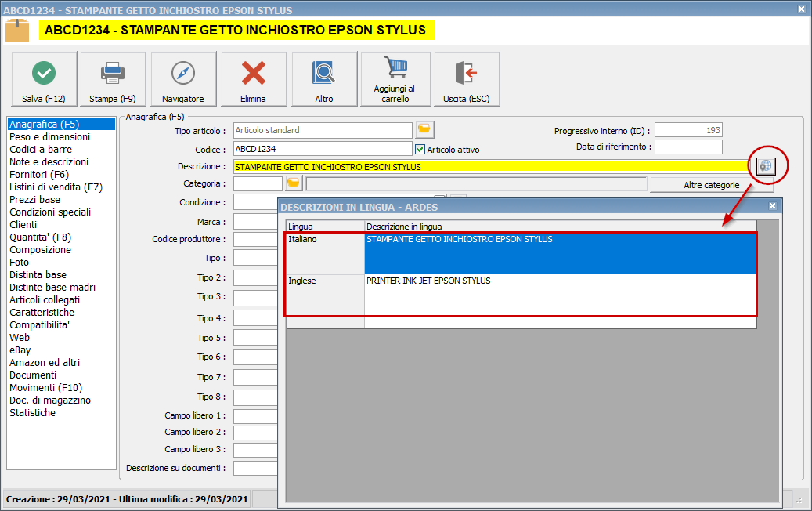812x511 pixels.
Task: Click the Codice input field
Action: click(x=323, y=149)
